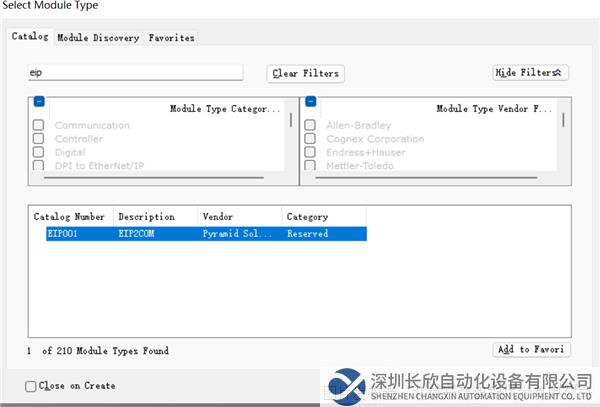600x407 pixels.
Task: Check the Allen-Bradley vendor filter
Action: coord(310,126)
